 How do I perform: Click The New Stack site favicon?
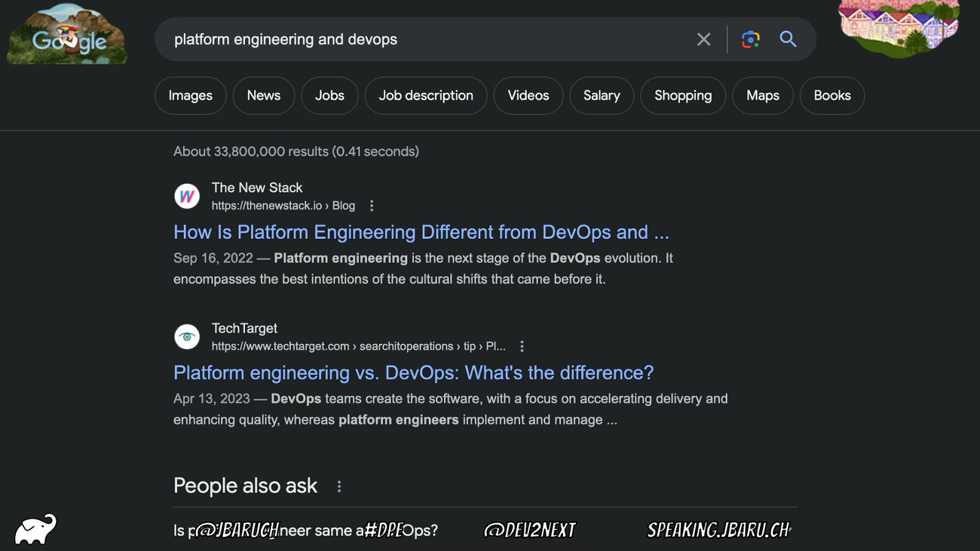tap(187, 197)
